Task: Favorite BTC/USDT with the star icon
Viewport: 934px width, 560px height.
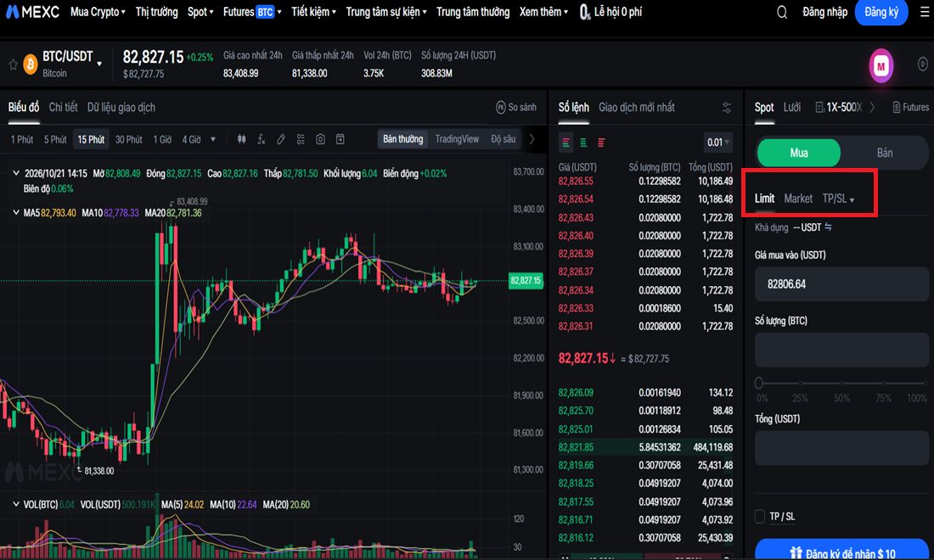Action: pyautogui.click(x=13, y=64)
